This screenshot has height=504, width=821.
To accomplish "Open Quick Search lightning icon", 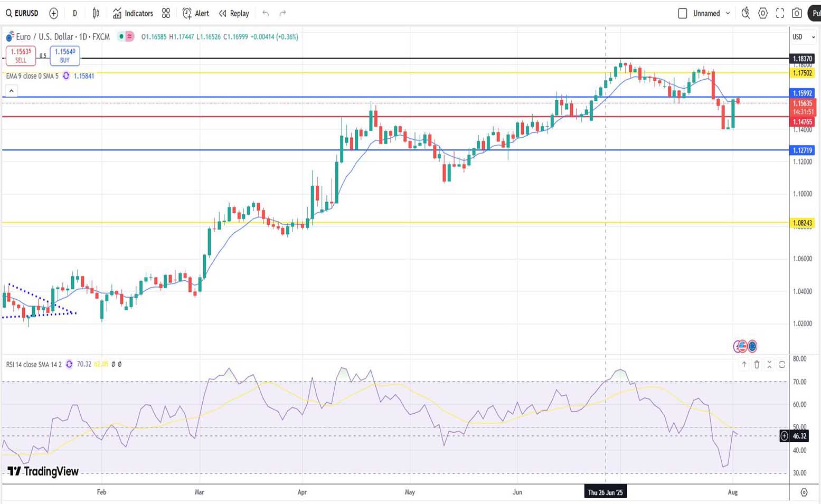I will 745,13.
